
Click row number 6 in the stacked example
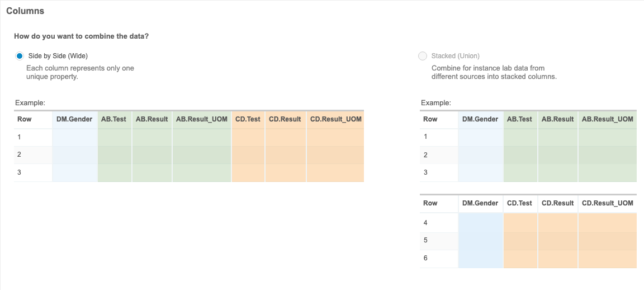[426, 259]
